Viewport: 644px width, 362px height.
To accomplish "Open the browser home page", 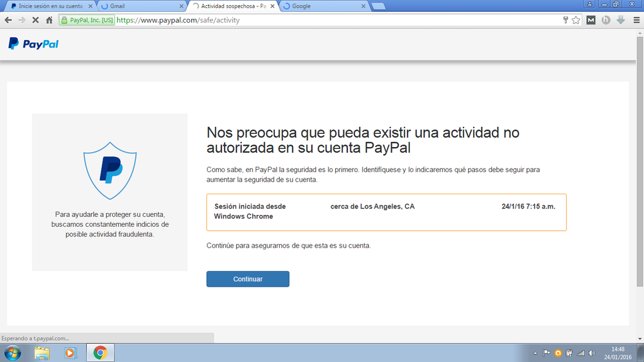I will (49, 20).
